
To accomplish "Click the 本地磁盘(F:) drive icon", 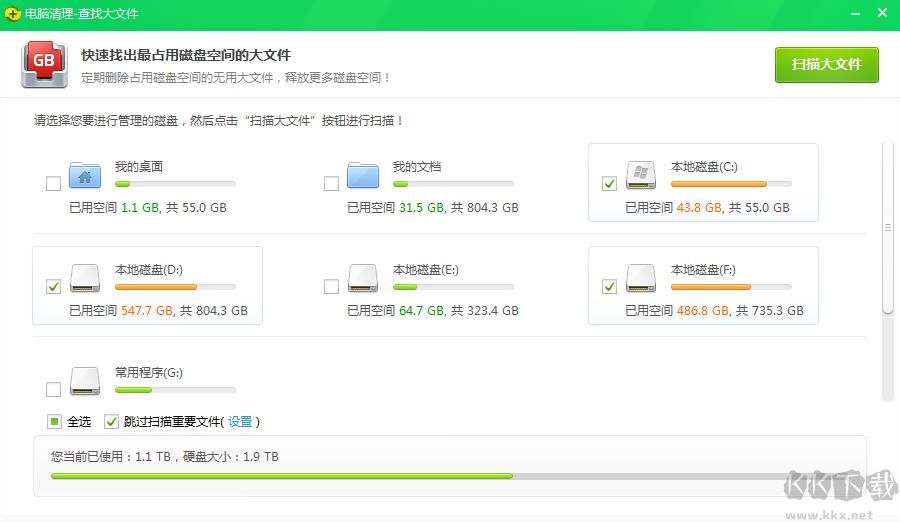I will coord(641,278).
